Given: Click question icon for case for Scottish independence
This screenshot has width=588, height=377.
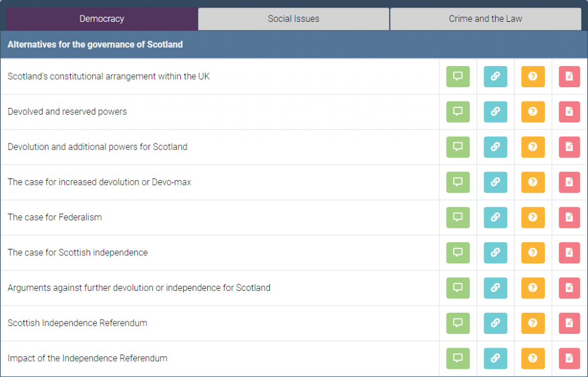Looking at the screenshot, I should [532, 252].
